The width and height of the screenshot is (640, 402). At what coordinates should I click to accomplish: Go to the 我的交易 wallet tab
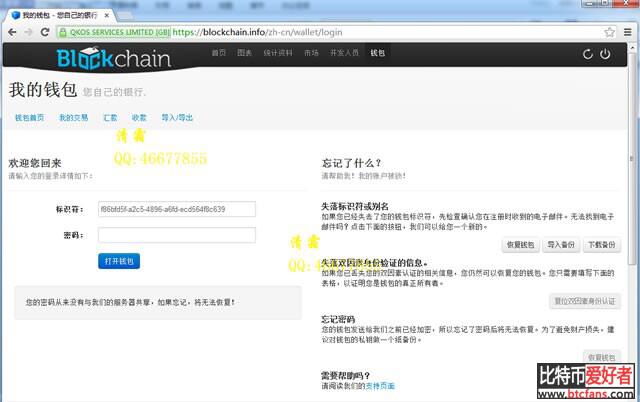[x=73, y=118]
